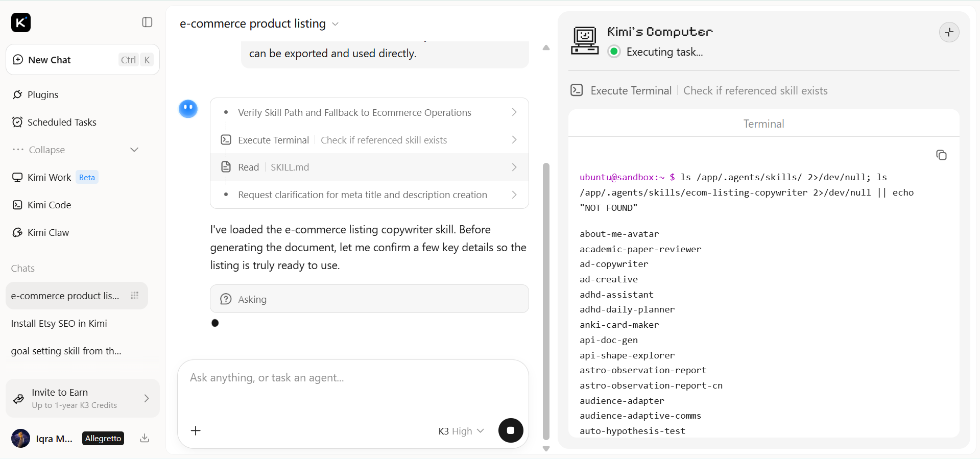This screenshot has width=980, height=459.
Task: Expand the Read SKILL.md step
Action: pyautogui.click(x=369, y=167)
